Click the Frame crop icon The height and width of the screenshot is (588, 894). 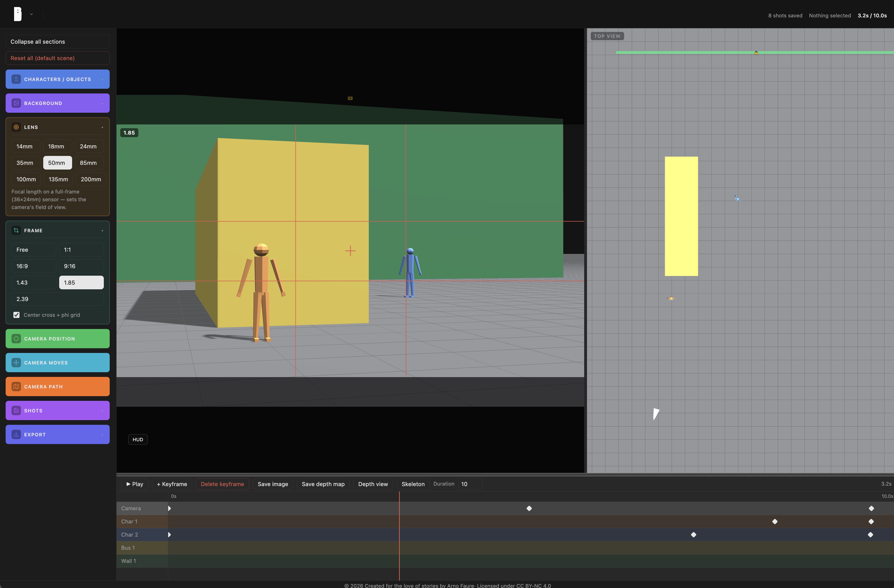pyautogui.click(x=16, y=231)
